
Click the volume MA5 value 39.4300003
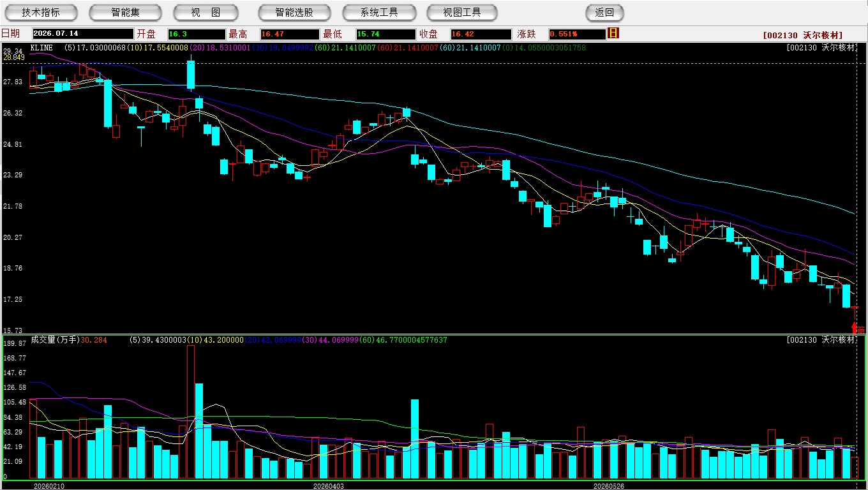[x=163, y=340]
